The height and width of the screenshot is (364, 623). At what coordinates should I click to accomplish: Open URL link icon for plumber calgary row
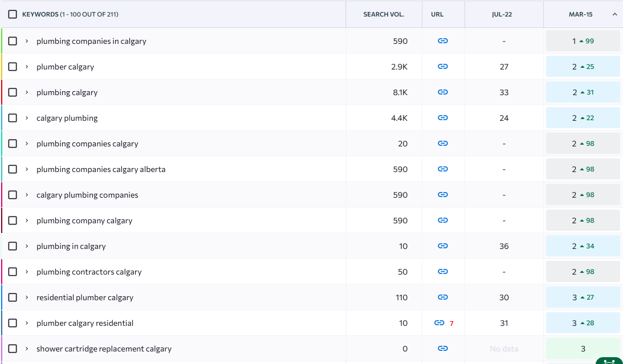[443, 67]
